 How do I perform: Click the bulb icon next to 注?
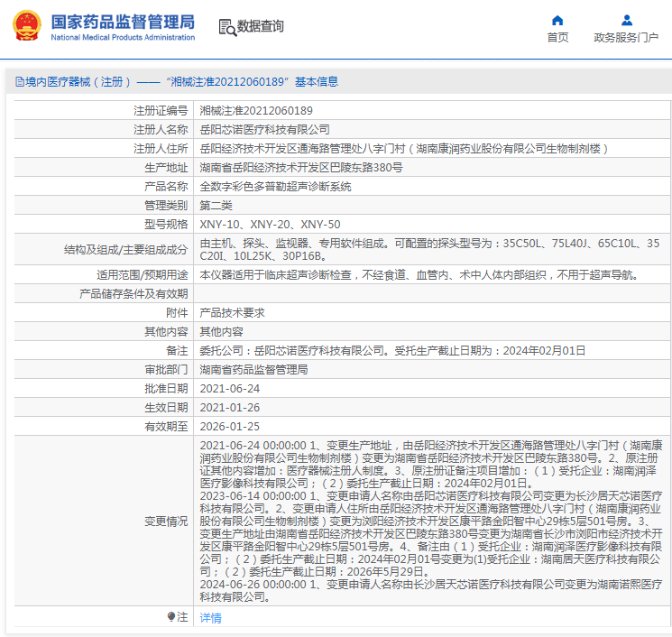coord(171,617)
